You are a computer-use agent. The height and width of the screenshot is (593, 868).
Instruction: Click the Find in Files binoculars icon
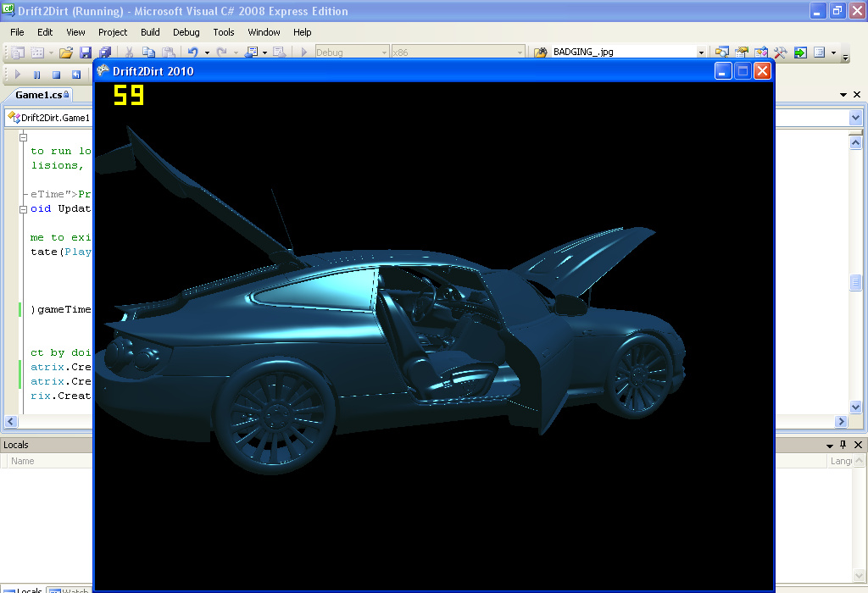[540, 52]
